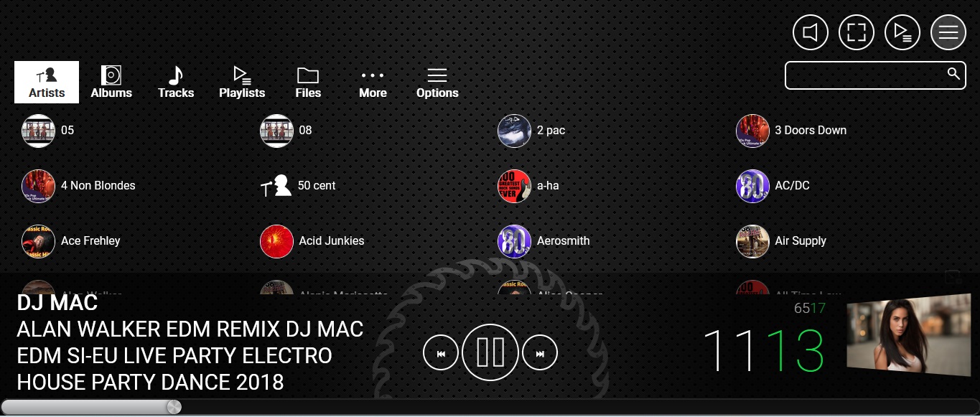Show the More menu
980x417 pixels.
point(373,82)
